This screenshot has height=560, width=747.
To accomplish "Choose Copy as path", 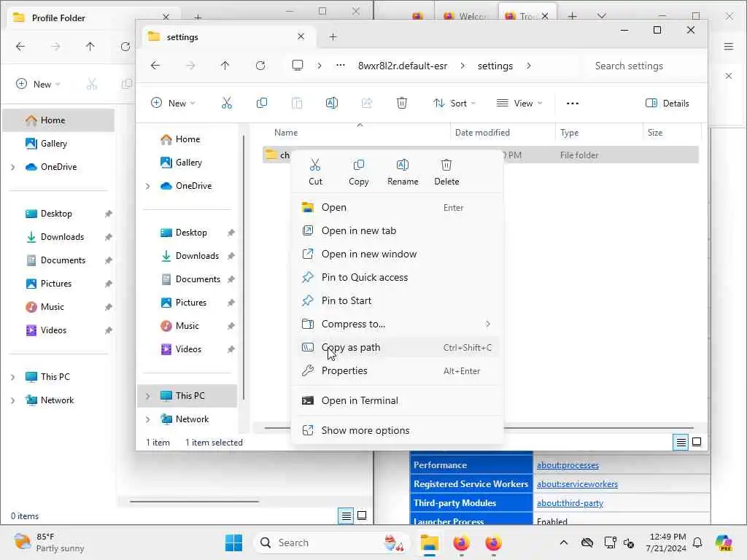I will tap(397, 348).
